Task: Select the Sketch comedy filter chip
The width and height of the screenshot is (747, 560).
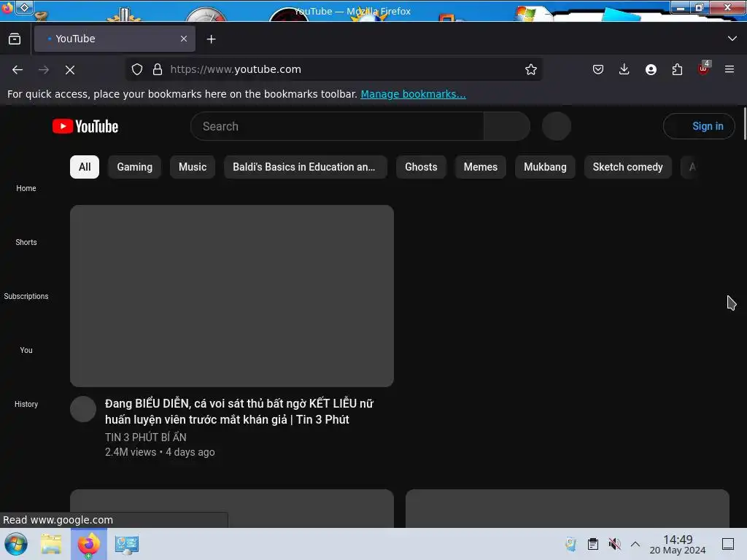Action: click(x=628, y=167)
